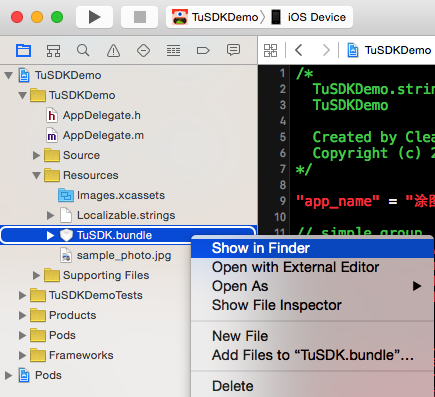The width and height of the screenshot is (435, 397).
Task: Expand the Supporting Files folder
Action: [36, 275]
